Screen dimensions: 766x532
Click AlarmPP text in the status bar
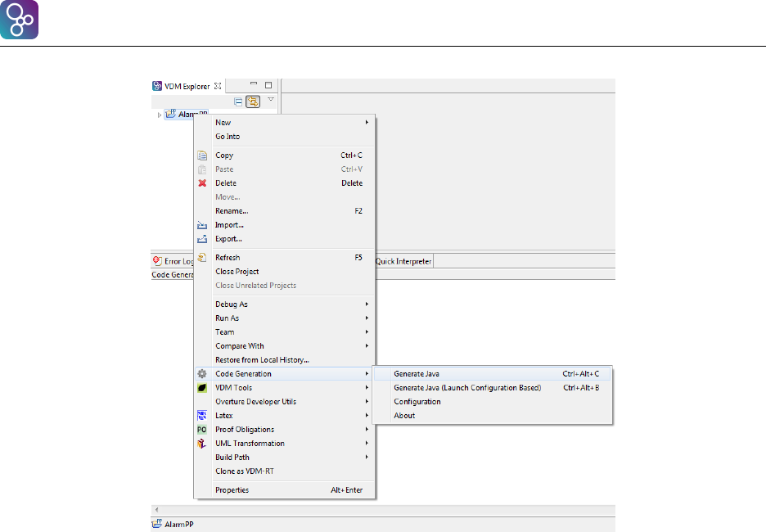tap(178, 524)
